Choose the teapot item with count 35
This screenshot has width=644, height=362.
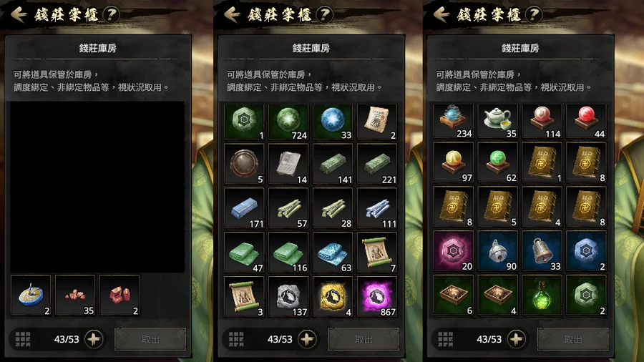click(x=497, y=121)
